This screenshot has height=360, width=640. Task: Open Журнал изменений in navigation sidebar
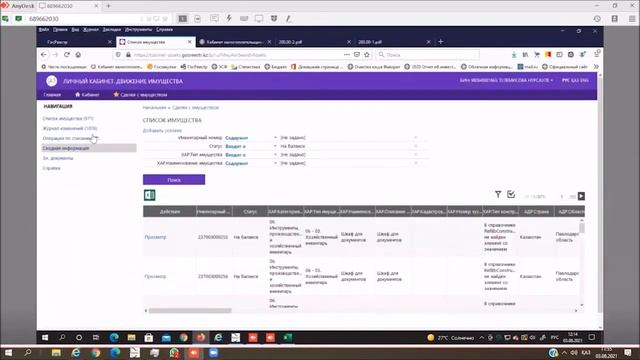[x=70, y=128]
